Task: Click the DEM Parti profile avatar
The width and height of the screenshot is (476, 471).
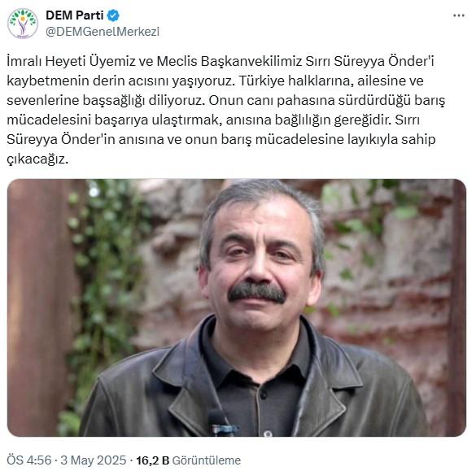Action: (23, 24)
